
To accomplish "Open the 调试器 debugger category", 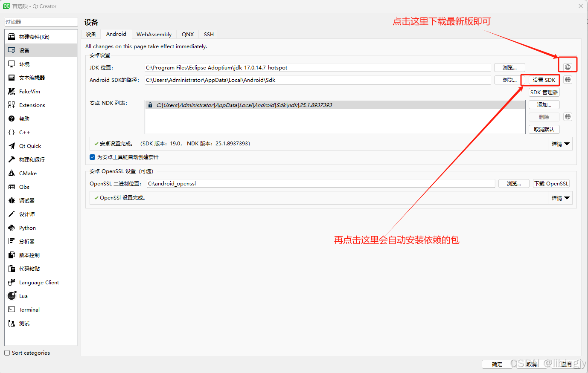I will (x=41, y=200).
